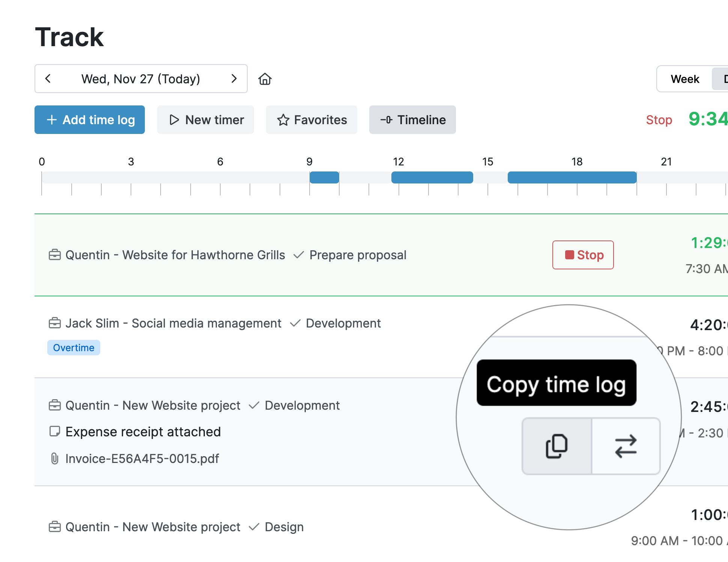Click the paperclip icon beside Invoice-E56A4F5-0015.pdf
Image resolution: width=728 pixels, height=562 pixels.
pyautogui.click(x=55, y=458)
